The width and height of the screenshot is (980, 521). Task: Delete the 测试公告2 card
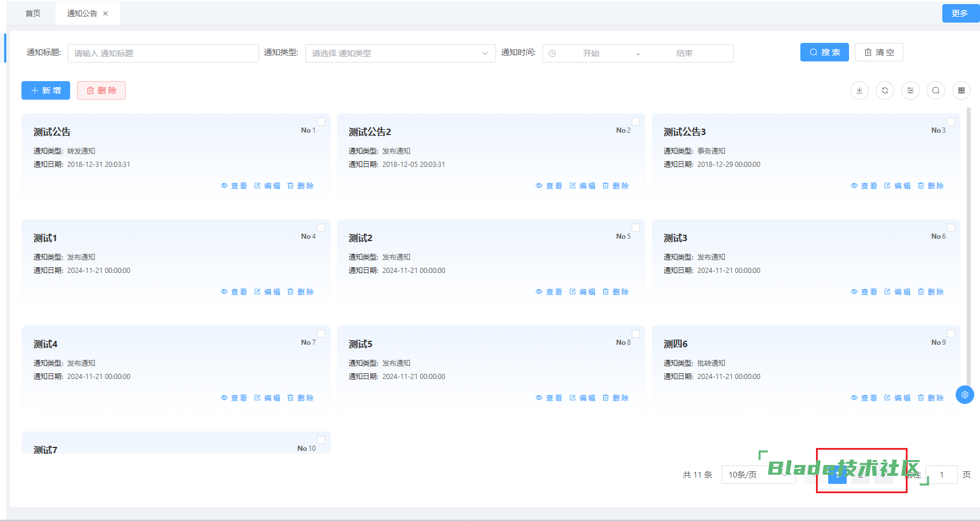(615, 186)
